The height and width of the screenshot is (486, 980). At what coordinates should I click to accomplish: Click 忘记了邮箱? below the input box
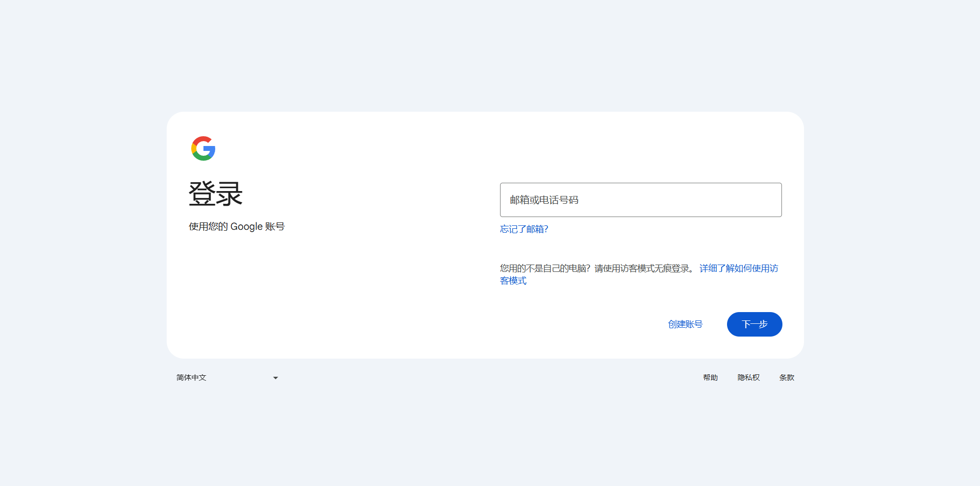(x=524, y=229)
